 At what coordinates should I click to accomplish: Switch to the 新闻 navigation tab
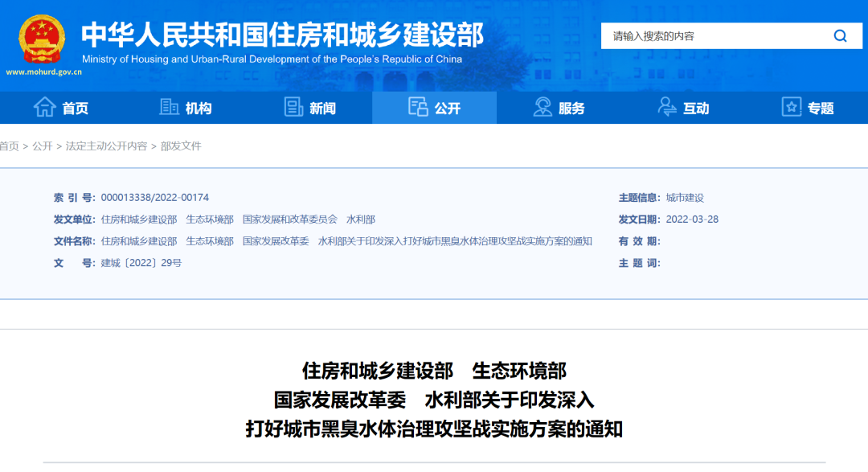tap(322, 109)
